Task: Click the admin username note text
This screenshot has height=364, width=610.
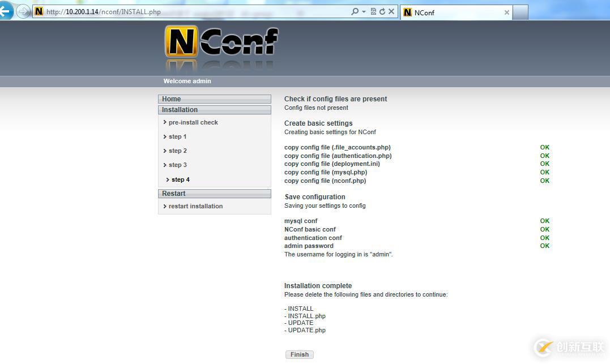Action: 339,254
